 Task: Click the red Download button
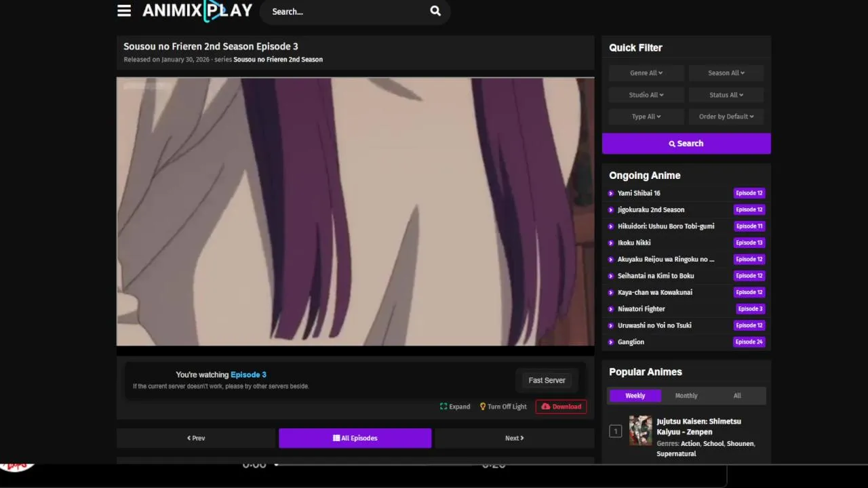561,407
